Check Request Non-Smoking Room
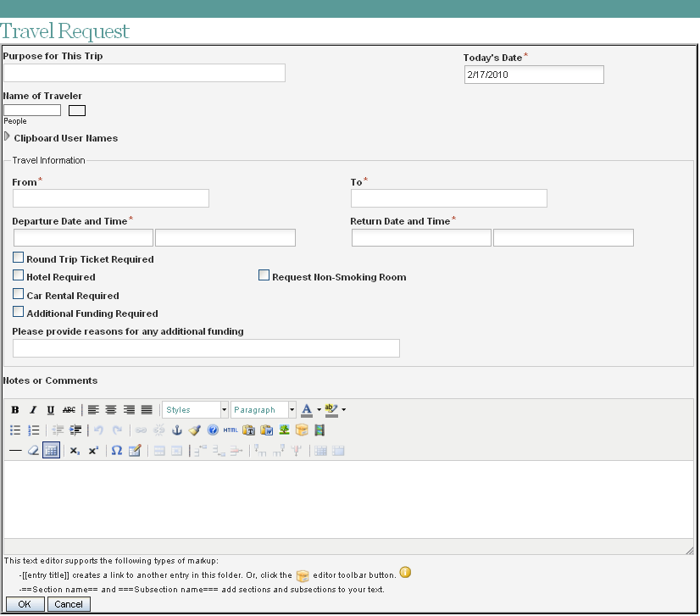The image size is (700, 616). [x=264, y=275]
